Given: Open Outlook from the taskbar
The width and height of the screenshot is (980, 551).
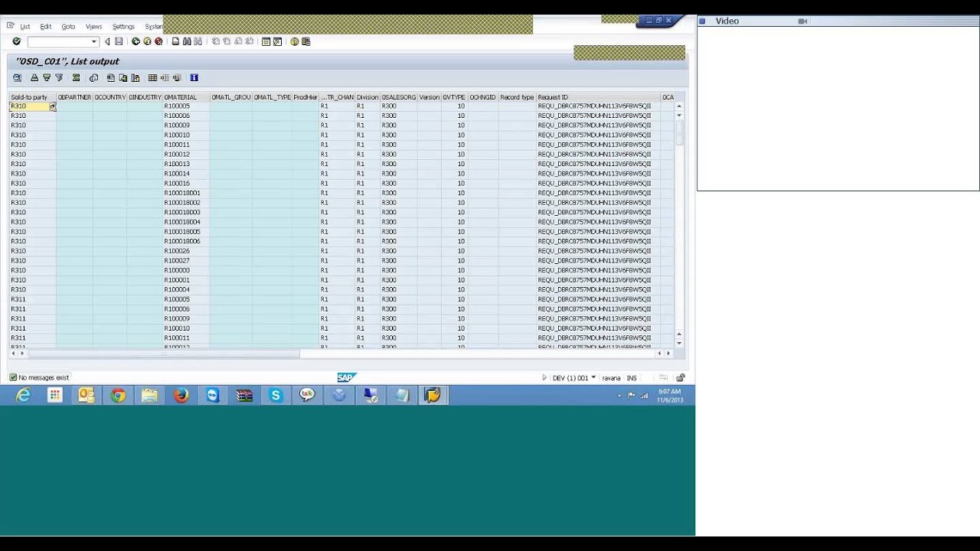Looking at the screenshot, I should [x=86, y=395].
